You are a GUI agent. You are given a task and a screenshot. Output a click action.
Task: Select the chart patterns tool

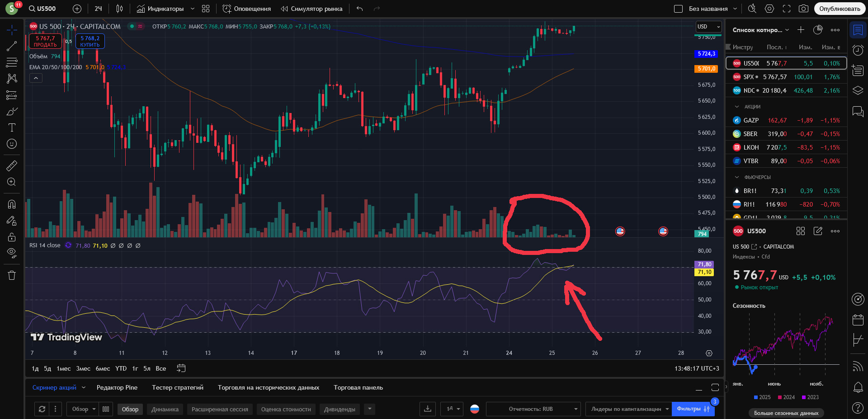pyautogui.click(x=12, y=79)
